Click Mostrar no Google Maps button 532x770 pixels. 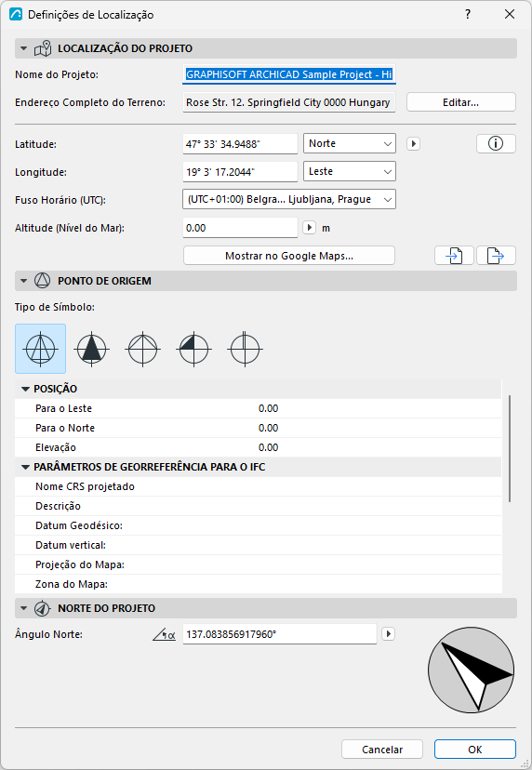pos(289,256)
